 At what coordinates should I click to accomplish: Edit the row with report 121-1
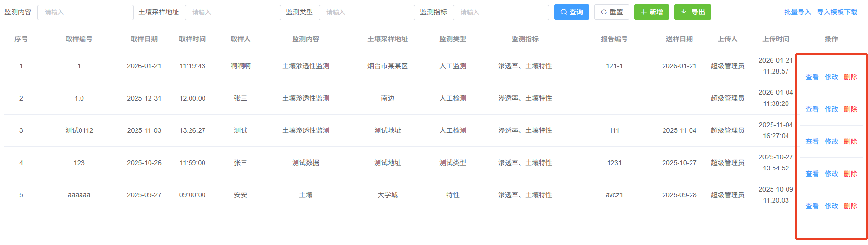point(831,77)
